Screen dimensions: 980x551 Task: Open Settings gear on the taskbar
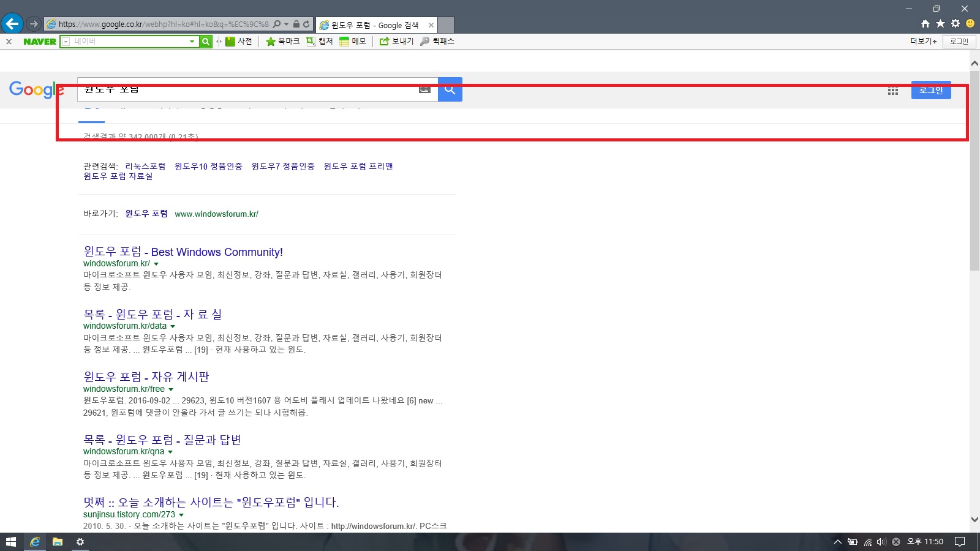[x=80, y=542]
